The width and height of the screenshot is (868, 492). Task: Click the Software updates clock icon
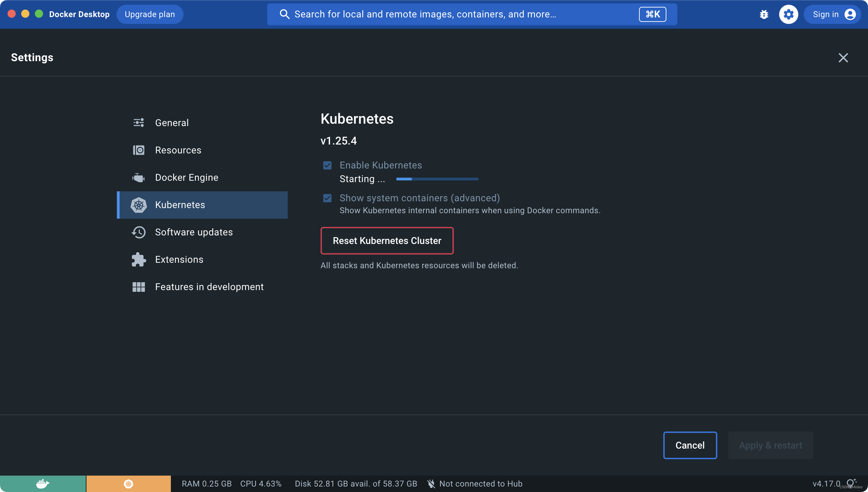(139, 232)
